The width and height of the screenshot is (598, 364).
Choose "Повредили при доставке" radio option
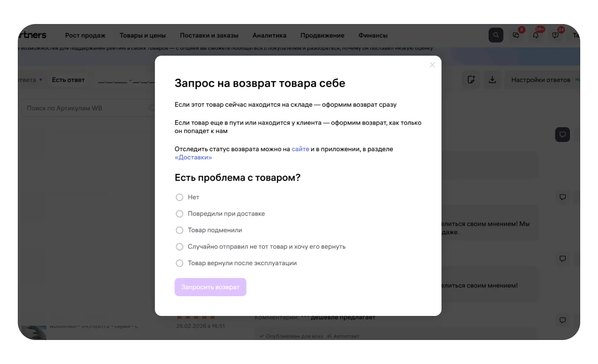click(x=180, y=214)
